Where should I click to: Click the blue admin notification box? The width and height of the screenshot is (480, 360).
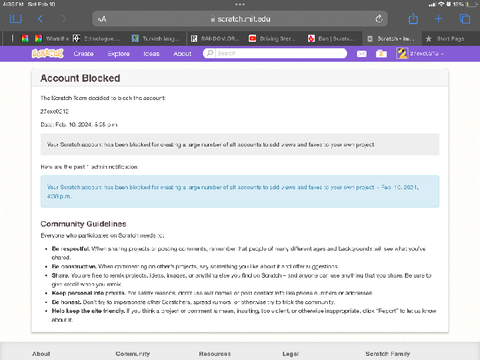click(240, 192)
